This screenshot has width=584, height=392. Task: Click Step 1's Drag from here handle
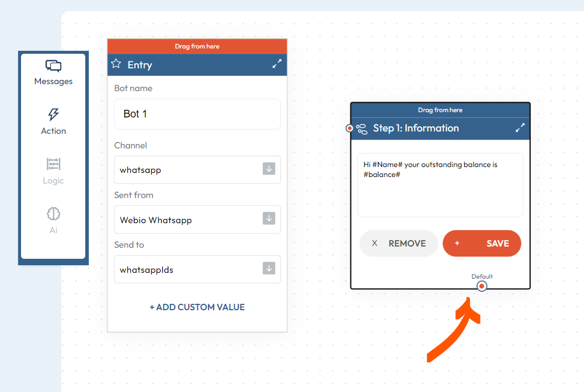(x=440, y=110)
